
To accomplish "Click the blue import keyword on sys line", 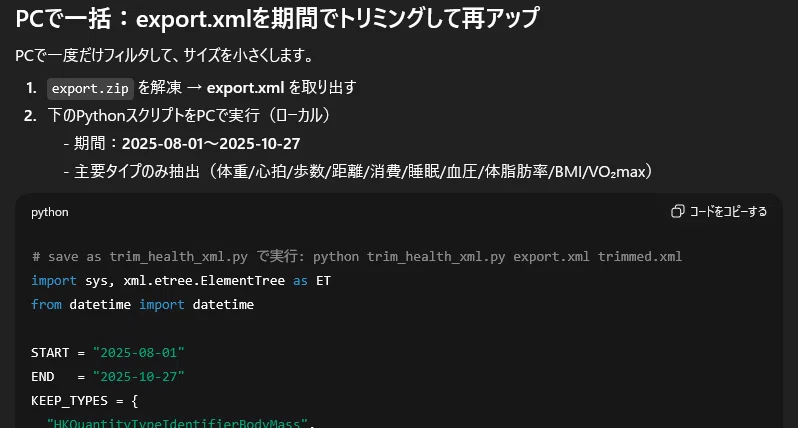I will 53,280.
